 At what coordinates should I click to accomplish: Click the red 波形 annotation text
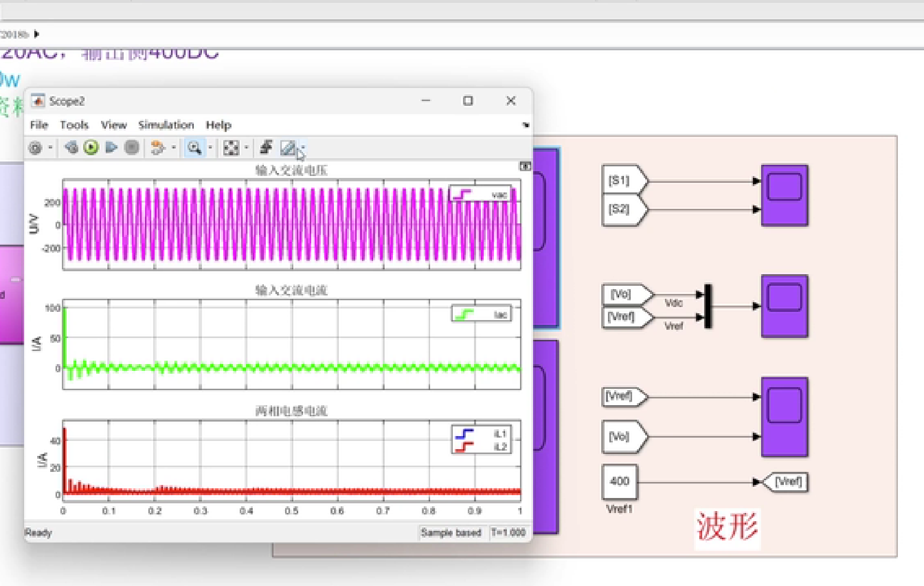click(x=727, y=527)
